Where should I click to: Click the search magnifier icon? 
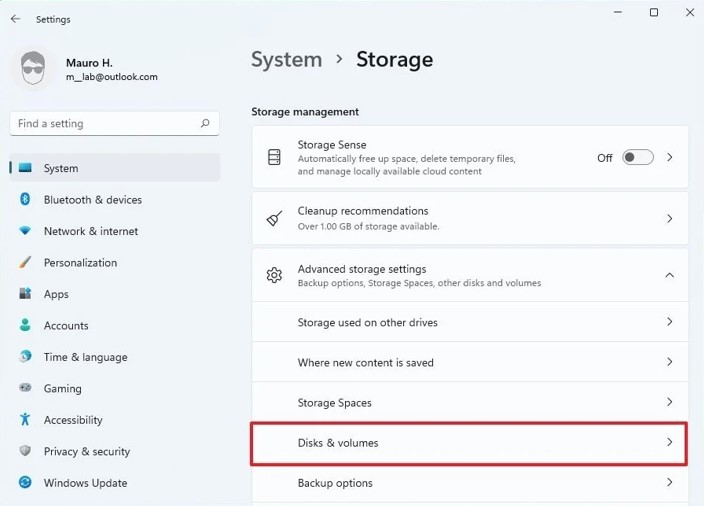point(205,123)
